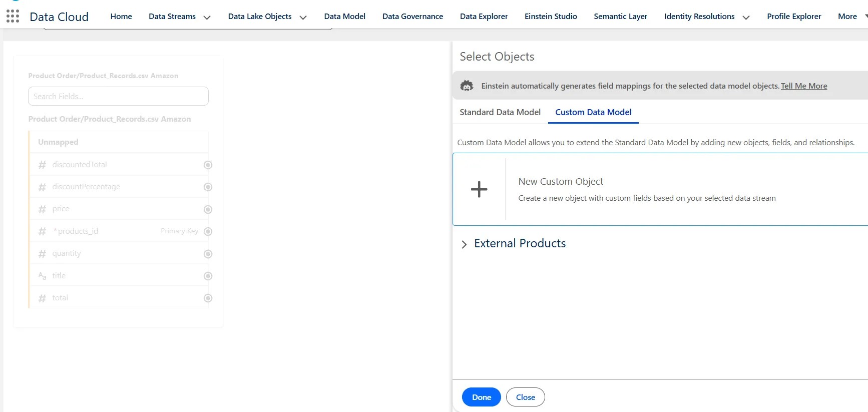Click the text type icon beside title
Image resolution: width=868 pixels, height=412 pixels.
(43, 276)
